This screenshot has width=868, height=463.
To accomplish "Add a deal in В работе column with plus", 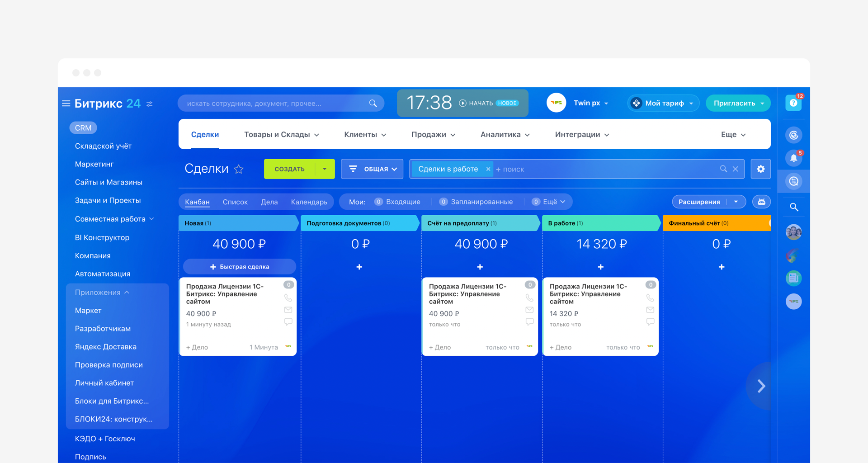I will point(601,267).
